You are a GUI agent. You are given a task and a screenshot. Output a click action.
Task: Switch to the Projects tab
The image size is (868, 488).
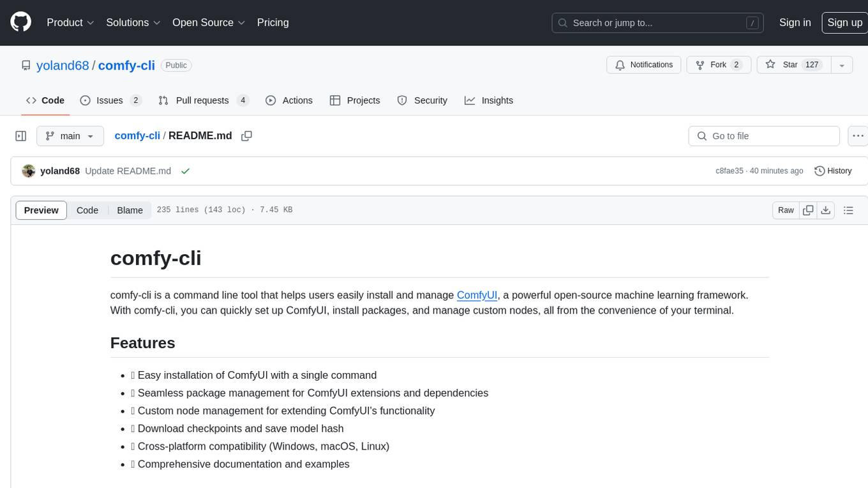(x=355, y=100)
